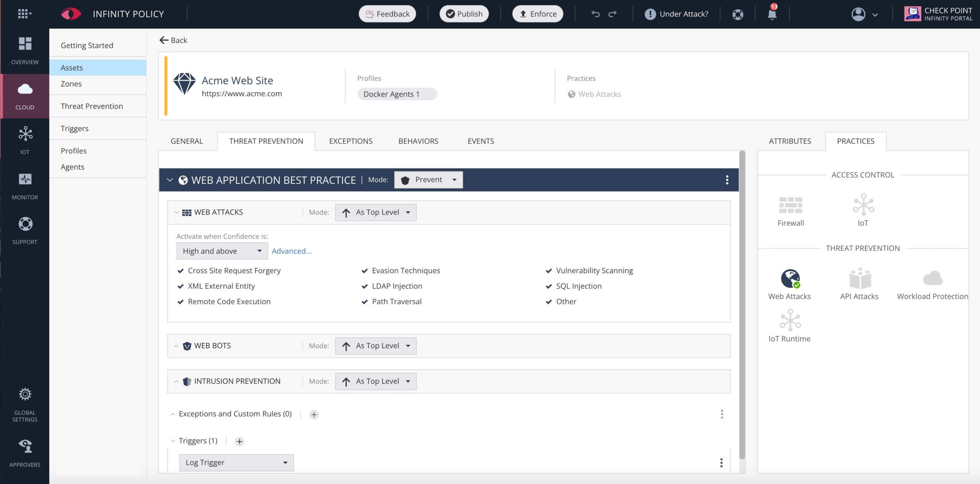Viewport: 980px width, 484px height.
Task: Toggle the Vulnerability Scanning check
Action: point(549,271)
